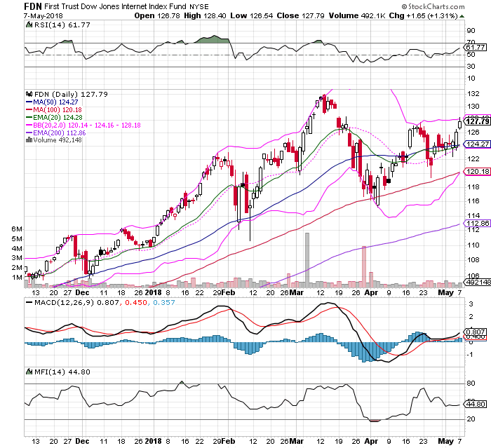Click the volume tag 492148

coord(477,282)
